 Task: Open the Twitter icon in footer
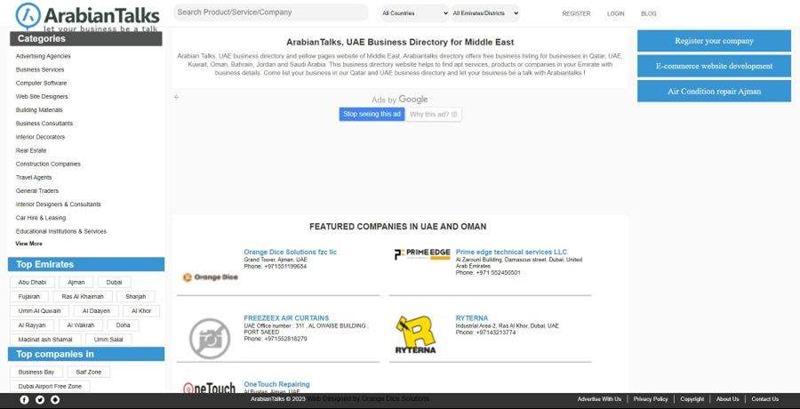pyautogui.click(x=41, y=400)
